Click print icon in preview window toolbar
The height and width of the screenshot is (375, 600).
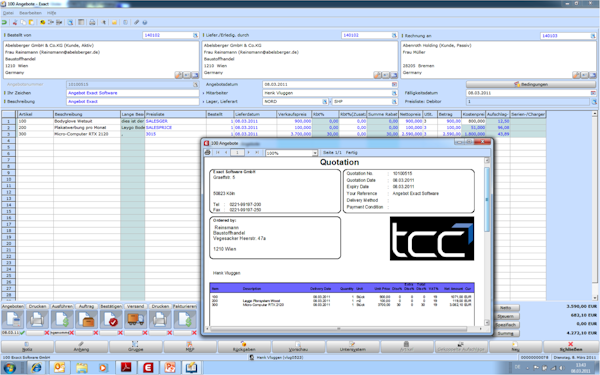[207, 152]
